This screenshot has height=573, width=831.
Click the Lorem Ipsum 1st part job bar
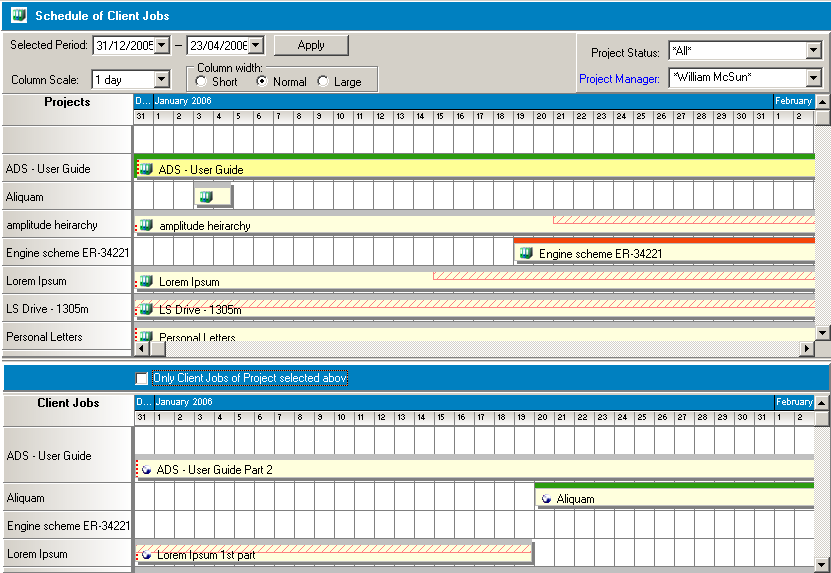coord(334,554)
